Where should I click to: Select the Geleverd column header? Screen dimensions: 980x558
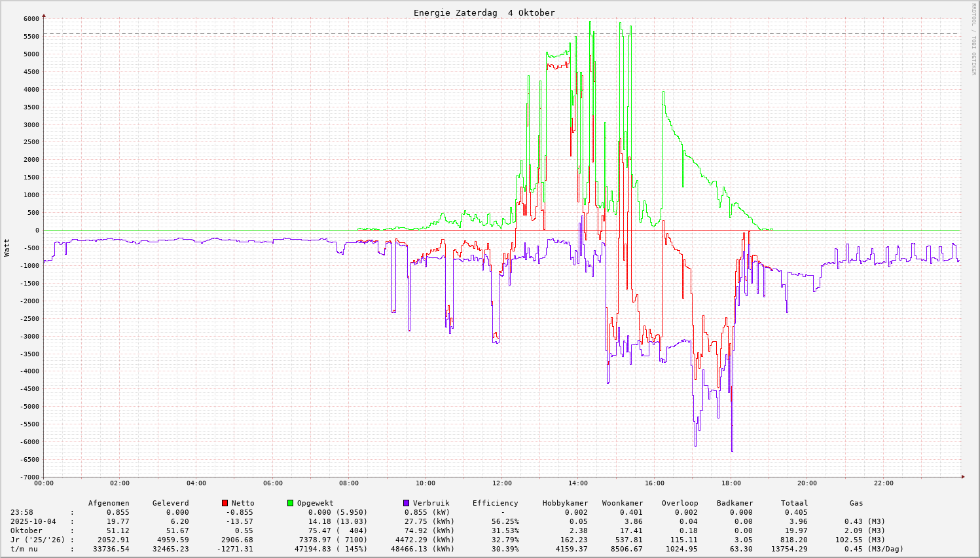tap(170, 503)
